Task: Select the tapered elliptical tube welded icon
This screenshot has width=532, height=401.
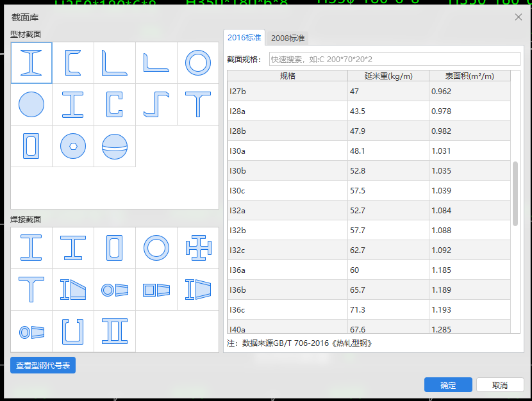Action: tap(31, 332)
